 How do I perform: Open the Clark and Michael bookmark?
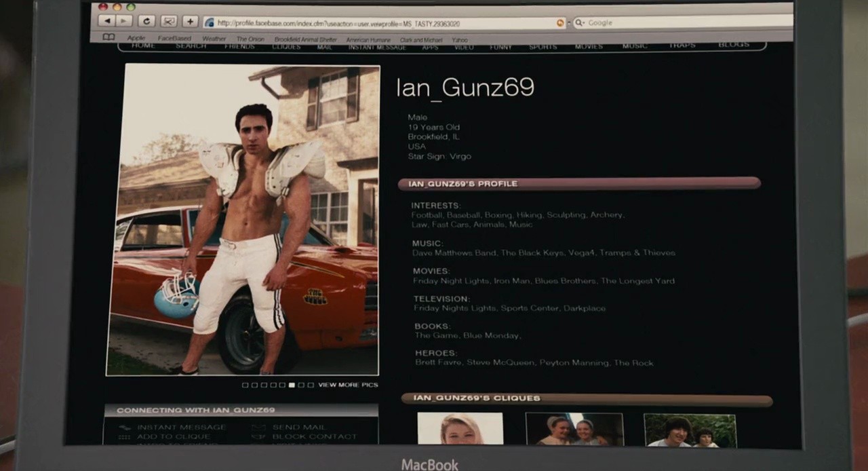[x=421, y=40]
